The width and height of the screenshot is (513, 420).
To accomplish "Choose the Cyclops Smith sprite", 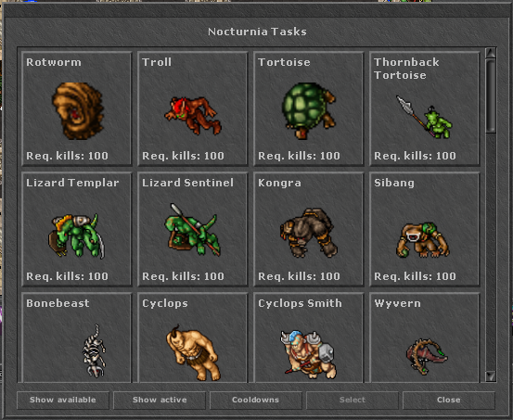I will [x=309, y=354].
